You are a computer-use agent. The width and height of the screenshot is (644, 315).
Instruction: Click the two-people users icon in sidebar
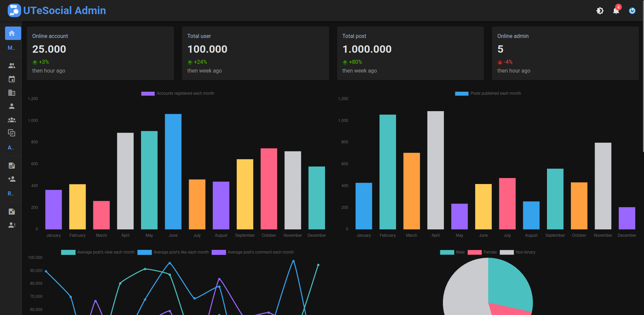[x=12, y=66]
